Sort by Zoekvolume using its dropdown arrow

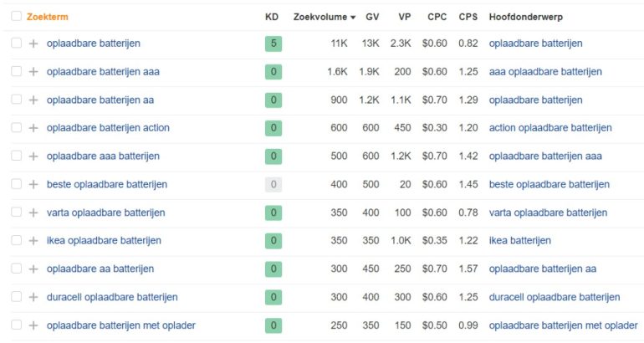tap(353, 18)
